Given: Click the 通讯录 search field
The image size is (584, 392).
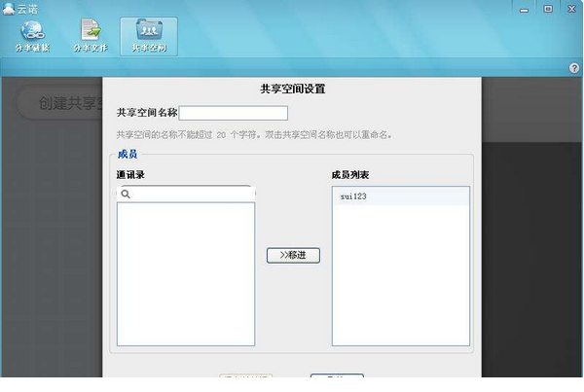Looking at the screenshot, I should (186, 194).
